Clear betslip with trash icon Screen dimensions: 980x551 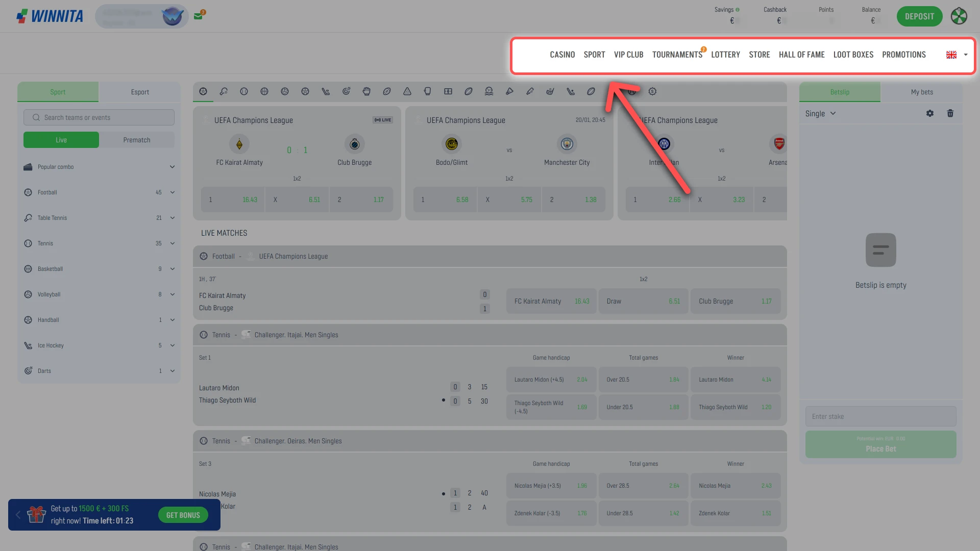click(x=950, y=113)
